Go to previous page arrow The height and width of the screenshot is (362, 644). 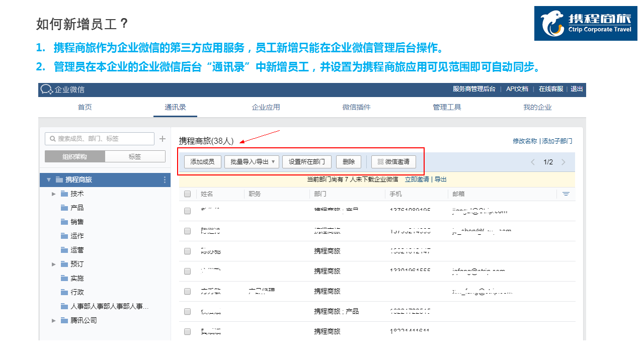(533, 162)
